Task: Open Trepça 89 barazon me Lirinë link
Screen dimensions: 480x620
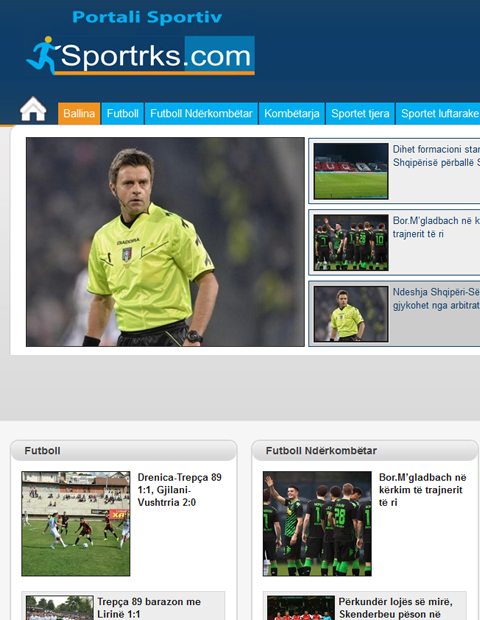Action: point(149,608)
